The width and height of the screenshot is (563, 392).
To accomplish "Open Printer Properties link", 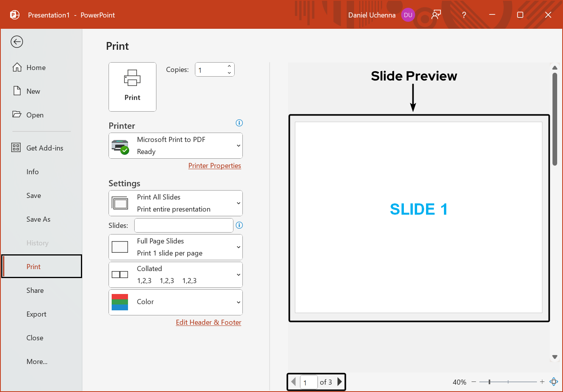I will coord(214,165).
